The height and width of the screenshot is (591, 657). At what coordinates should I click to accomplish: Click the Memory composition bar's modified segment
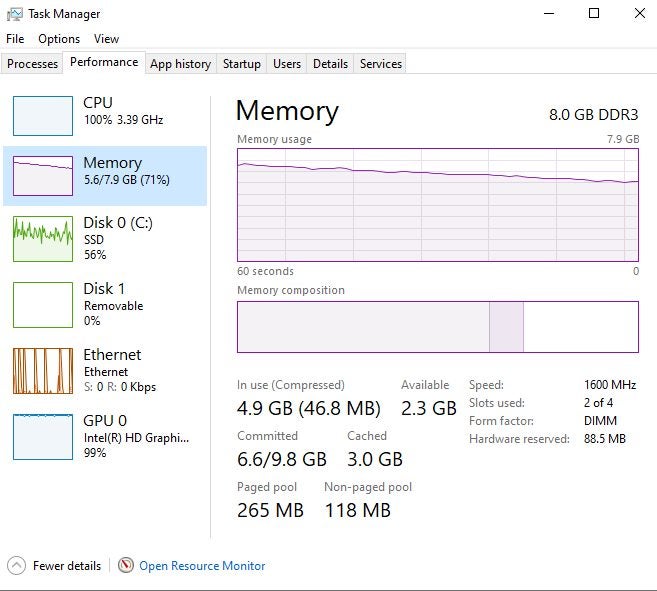[506, 327]
